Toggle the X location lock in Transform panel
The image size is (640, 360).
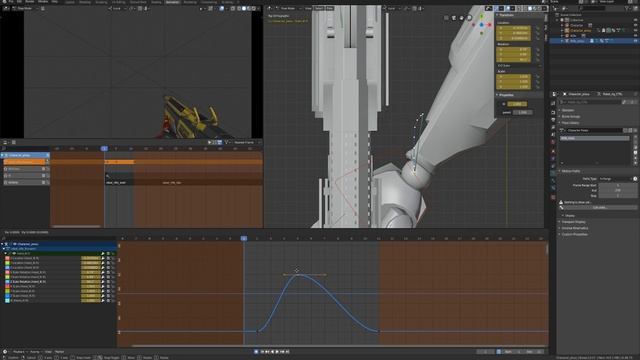(538, 28)
